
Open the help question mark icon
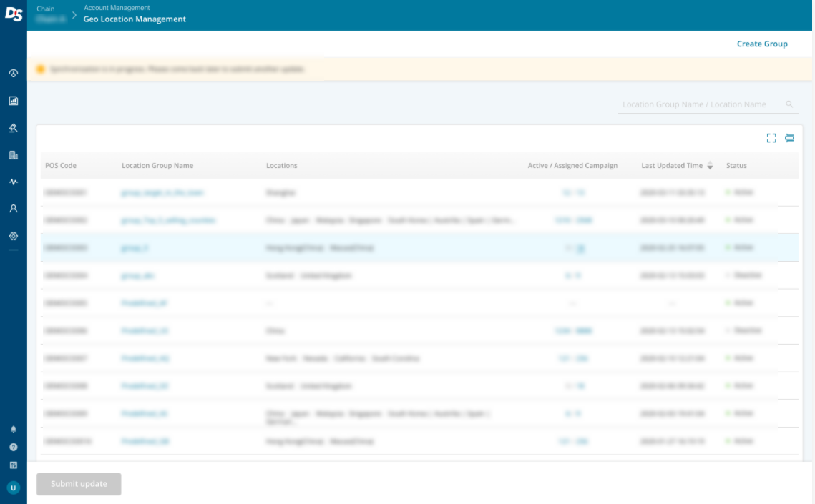coord(14,447)
